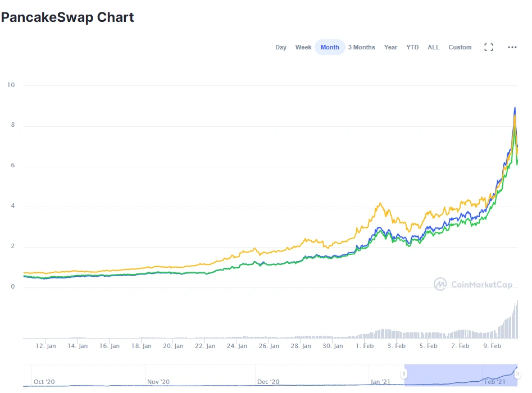Screen dimensions: 532x393
Task: Click the 1. Feb axis label
Action: (x=365, y=346)
